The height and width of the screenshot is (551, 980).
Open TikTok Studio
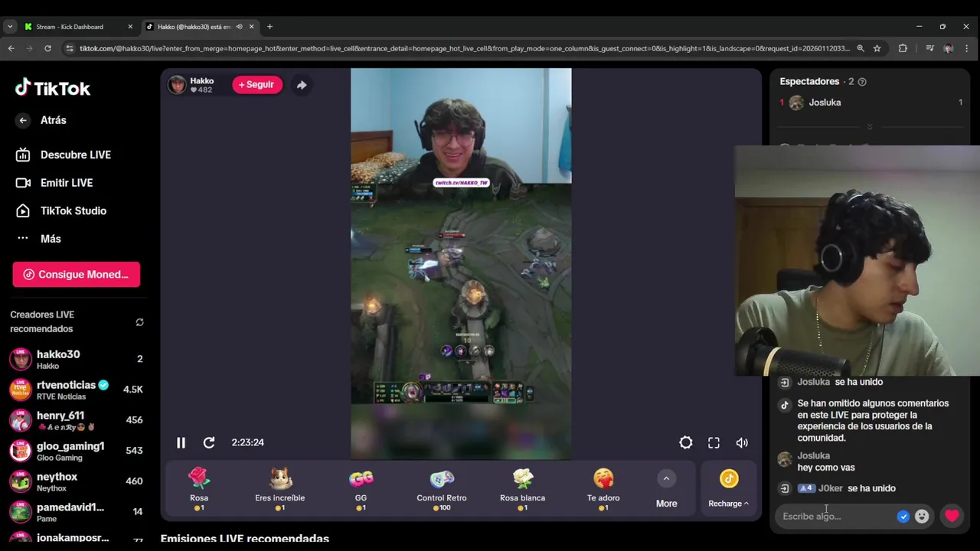click(60, 210)
